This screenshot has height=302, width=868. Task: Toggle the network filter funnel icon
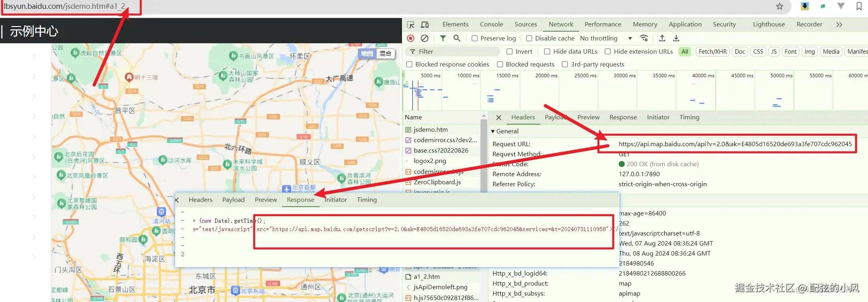(443, 38)
